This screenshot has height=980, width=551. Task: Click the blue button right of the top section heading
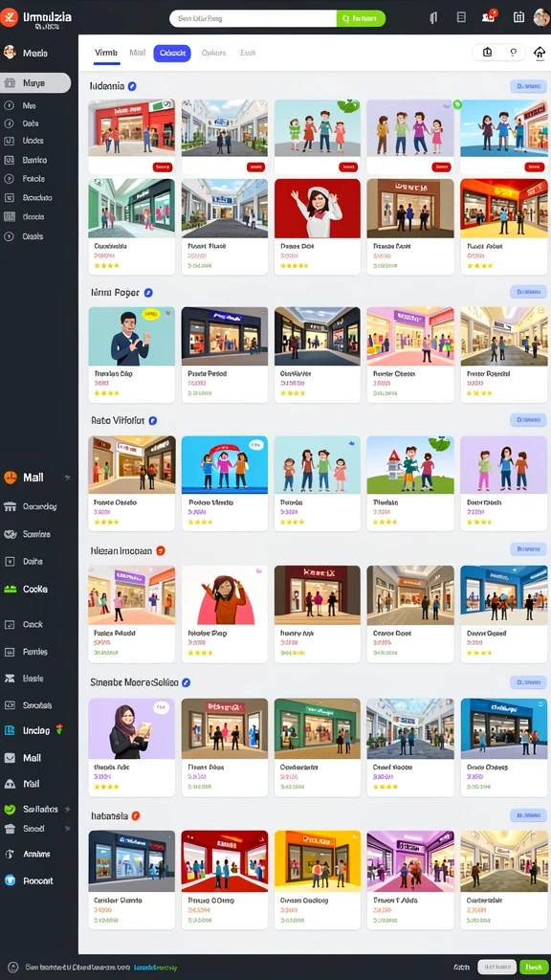528,86
